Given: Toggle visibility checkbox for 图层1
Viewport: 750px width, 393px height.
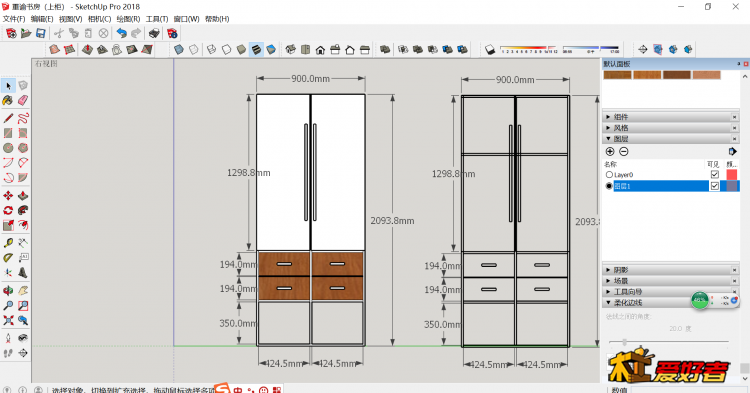Looking at the screenshot, I should tap(715, 186).
